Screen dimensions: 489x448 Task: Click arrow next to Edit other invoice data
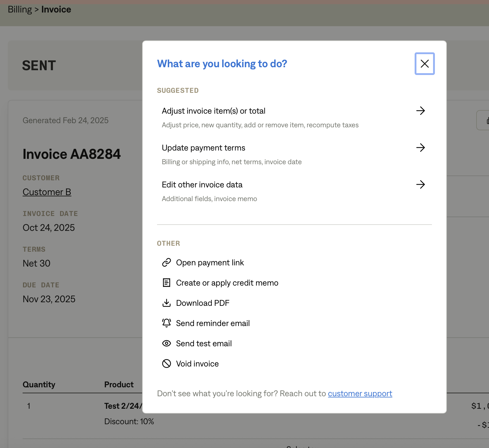point(420,184)
